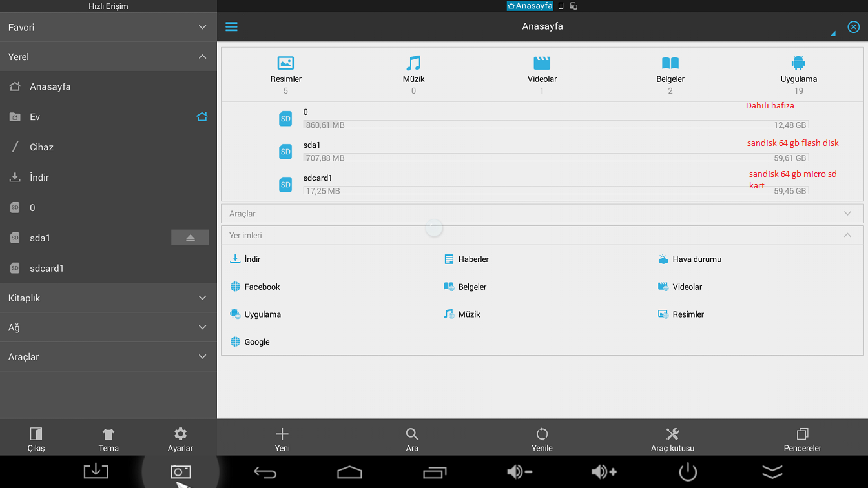Open the hamburger menu icon
The width and height of the screenshot is (868, 488).
[x=231, y=26]
